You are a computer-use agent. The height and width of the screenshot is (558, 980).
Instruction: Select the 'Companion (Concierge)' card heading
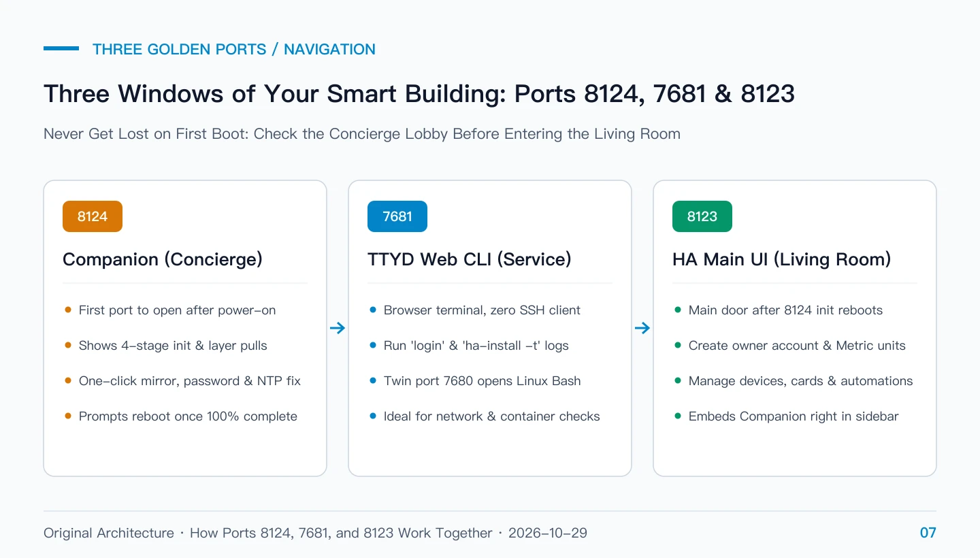(163, 259)
